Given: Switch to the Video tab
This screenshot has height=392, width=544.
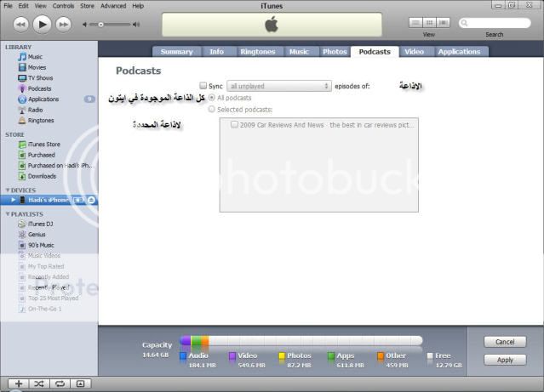Looking at the screenshot, I should click(415, 52).
